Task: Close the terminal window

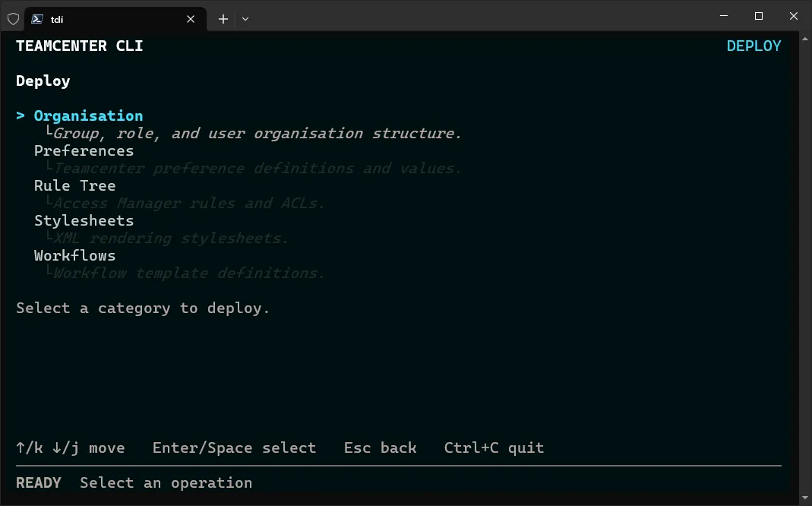Action: pyautogui.click(x=793, y=16)
